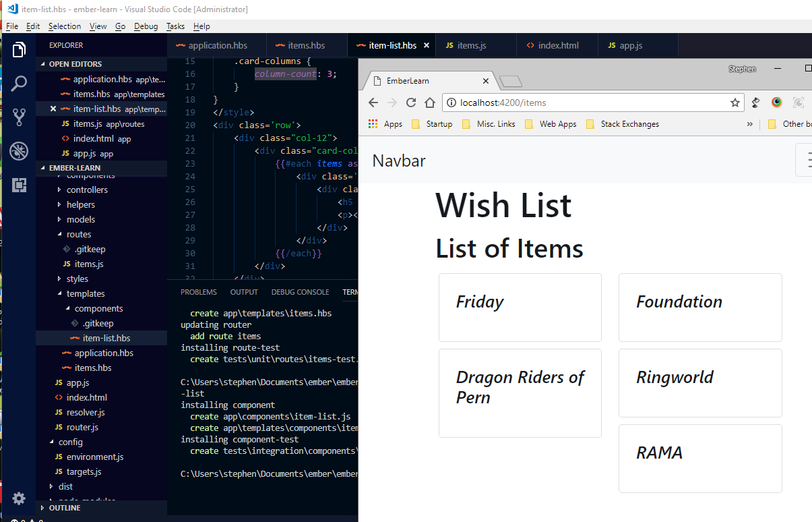This screenshot has height=522, width=812.
Task: Click the localhost:4200/items address bar
Action: [x=593, y=103]
